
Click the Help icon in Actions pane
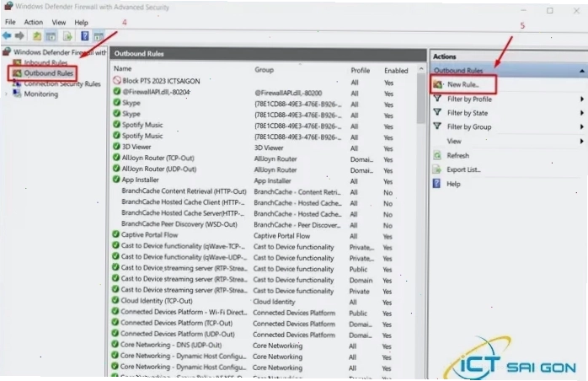437,184
